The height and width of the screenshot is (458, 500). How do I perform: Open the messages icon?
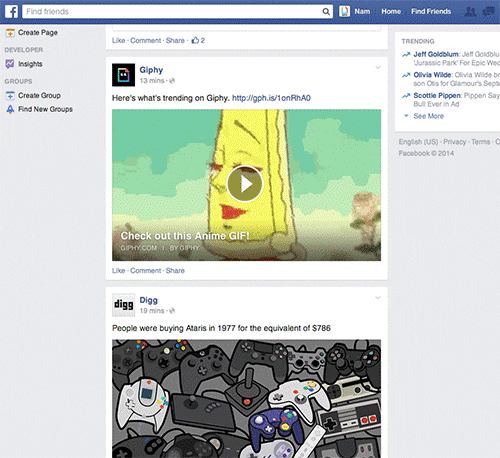click(x=488, y=12)
